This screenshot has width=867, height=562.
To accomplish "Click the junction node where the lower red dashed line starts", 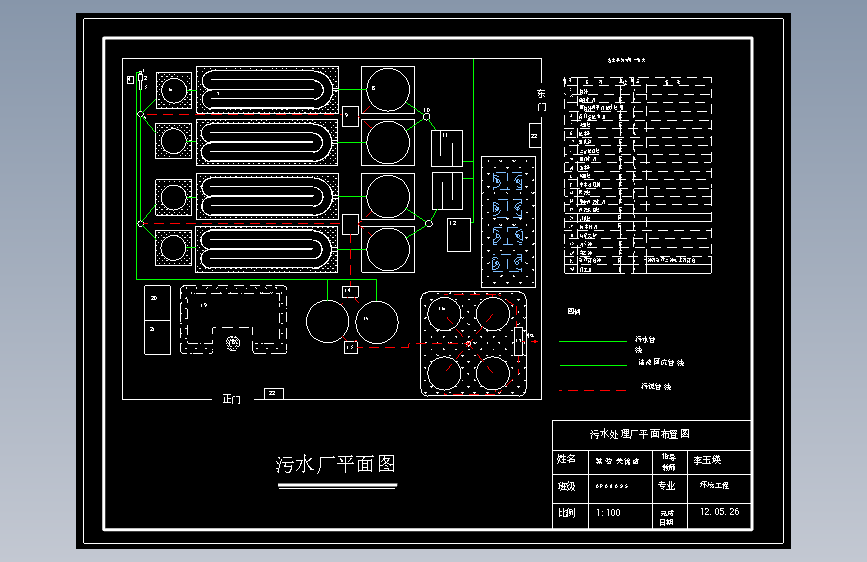I will point(140,223).
